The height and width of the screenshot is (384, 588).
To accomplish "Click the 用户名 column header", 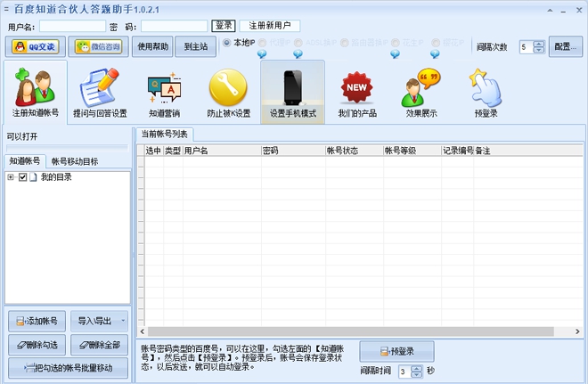I will 222,151.
